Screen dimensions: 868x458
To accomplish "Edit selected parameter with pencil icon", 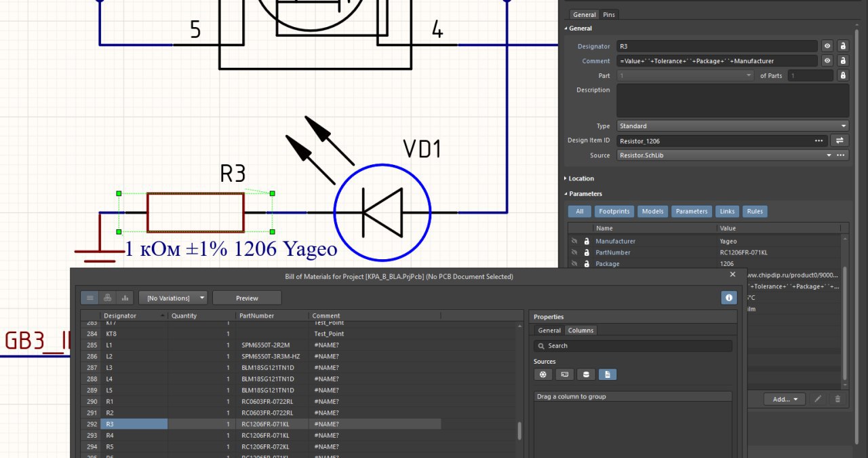I will coord(818,399).
